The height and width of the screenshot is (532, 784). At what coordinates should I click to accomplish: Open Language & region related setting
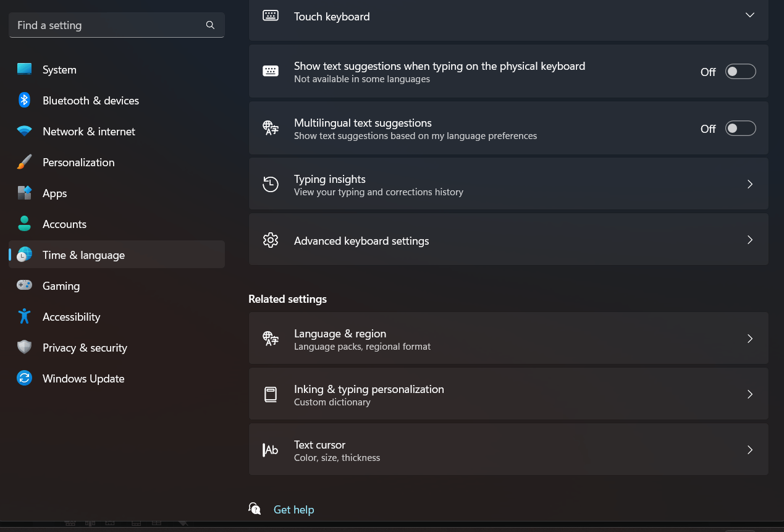coord(508,339)
